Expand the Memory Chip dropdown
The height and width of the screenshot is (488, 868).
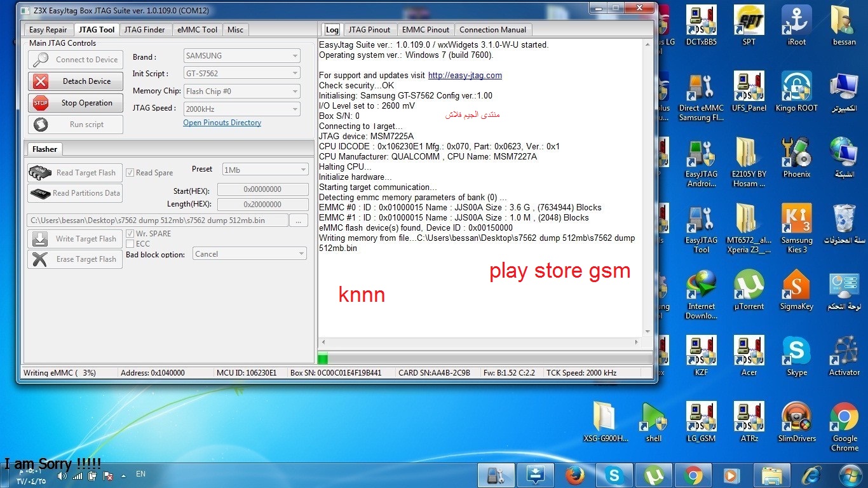point(241,91)
